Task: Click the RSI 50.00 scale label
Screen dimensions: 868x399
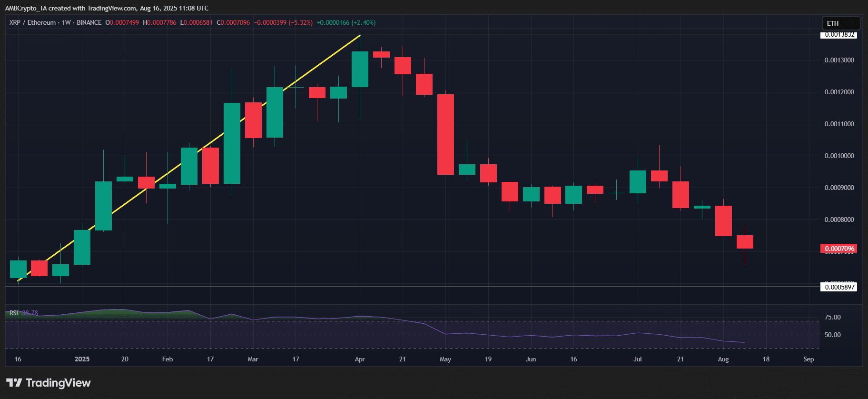Action: pos(832,335)
